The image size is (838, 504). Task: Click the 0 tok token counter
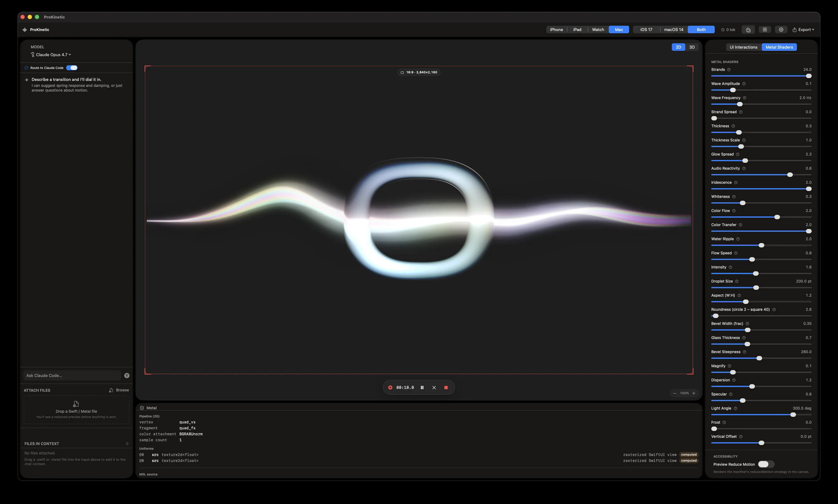728,29
